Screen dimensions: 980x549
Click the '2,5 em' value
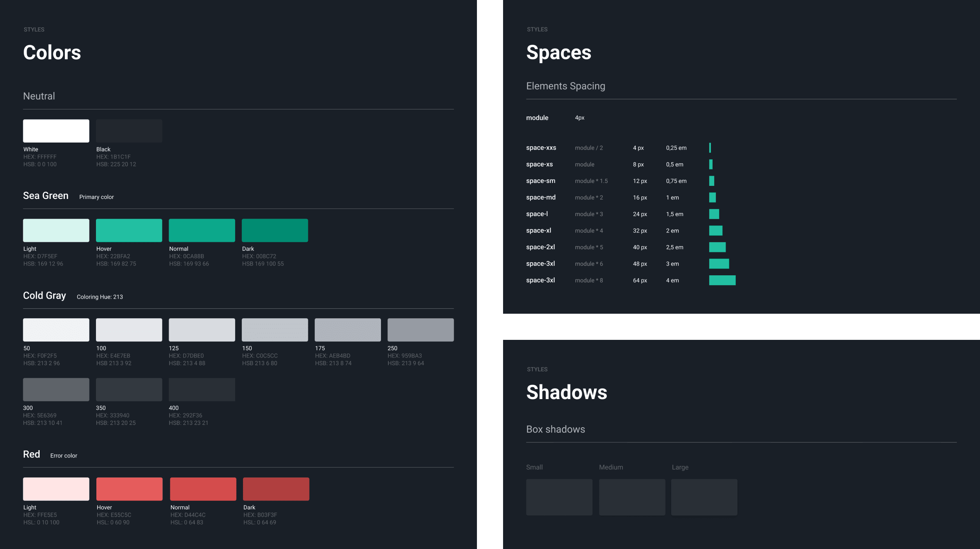pos(675,247)
